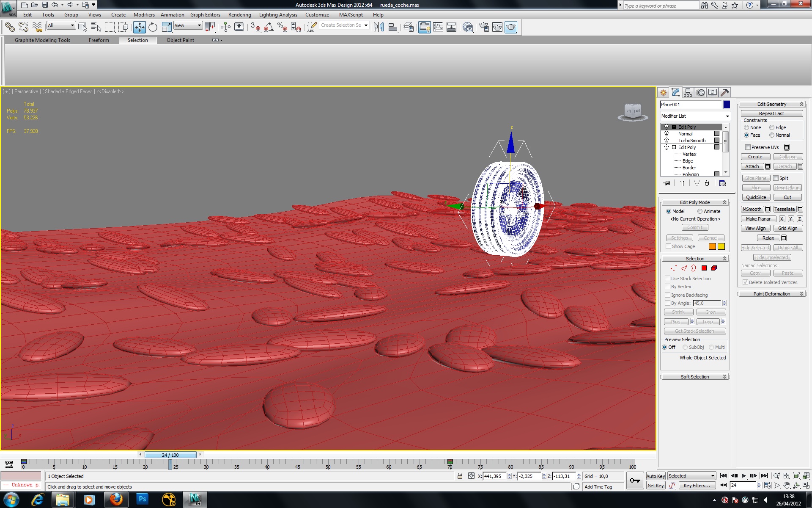
Task: Click the Attach button
Action: click(x=752, y=166)
